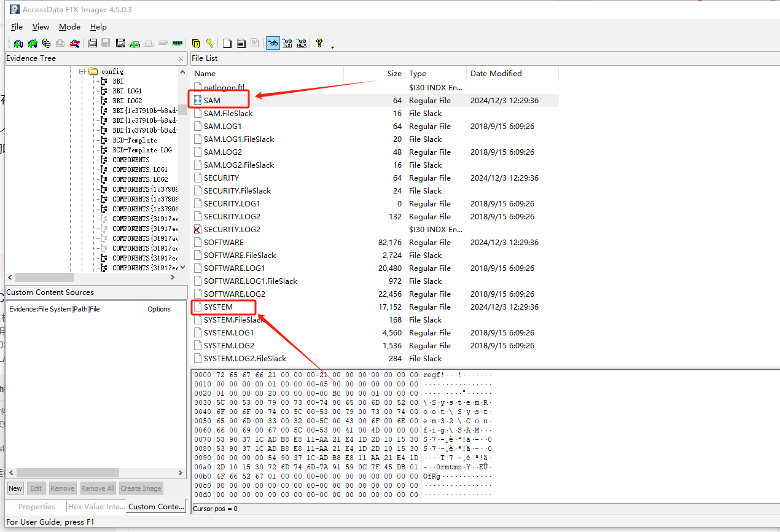Select the SECURITY.LOG1 file row

point(375,203)
